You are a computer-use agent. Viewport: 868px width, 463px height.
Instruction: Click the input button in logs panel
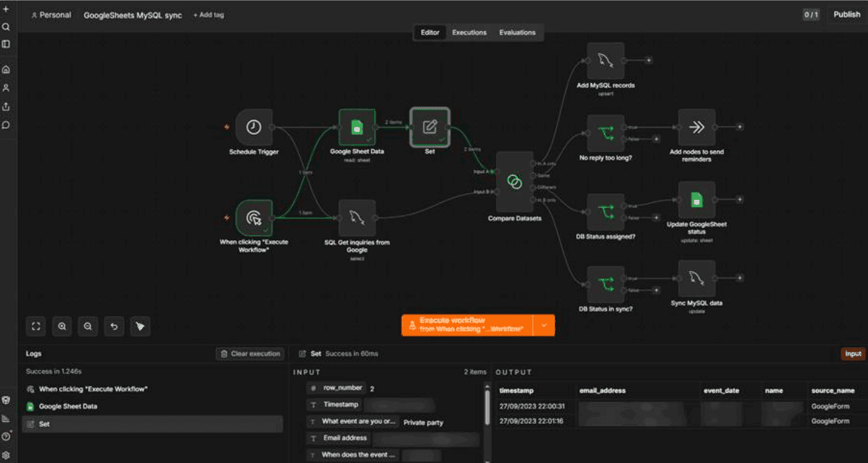click(854, 353)
